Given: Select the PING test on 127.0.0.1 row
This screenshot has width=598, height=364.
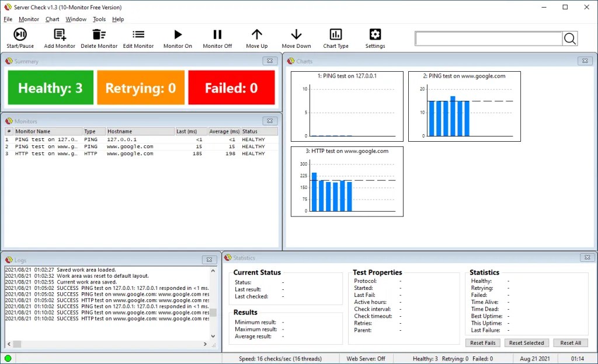Looking at the screenshot, I should point(141,139).
